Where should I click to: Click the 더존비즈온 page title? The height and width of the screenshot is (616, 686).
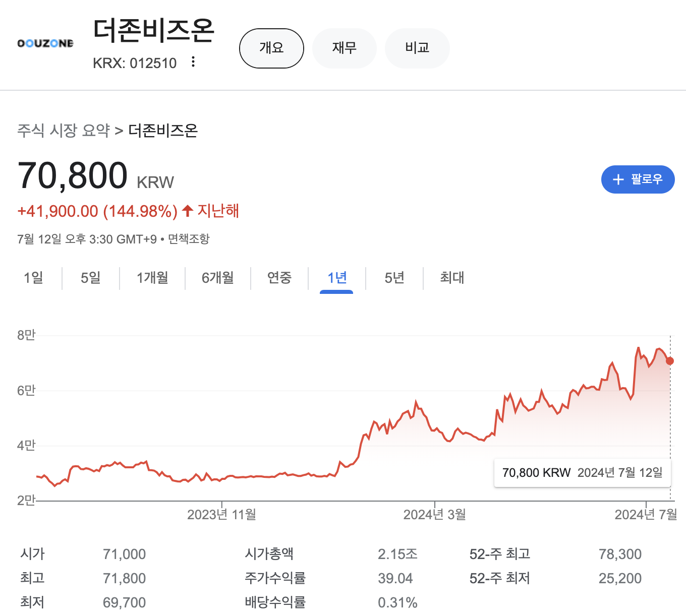(154, 30)
